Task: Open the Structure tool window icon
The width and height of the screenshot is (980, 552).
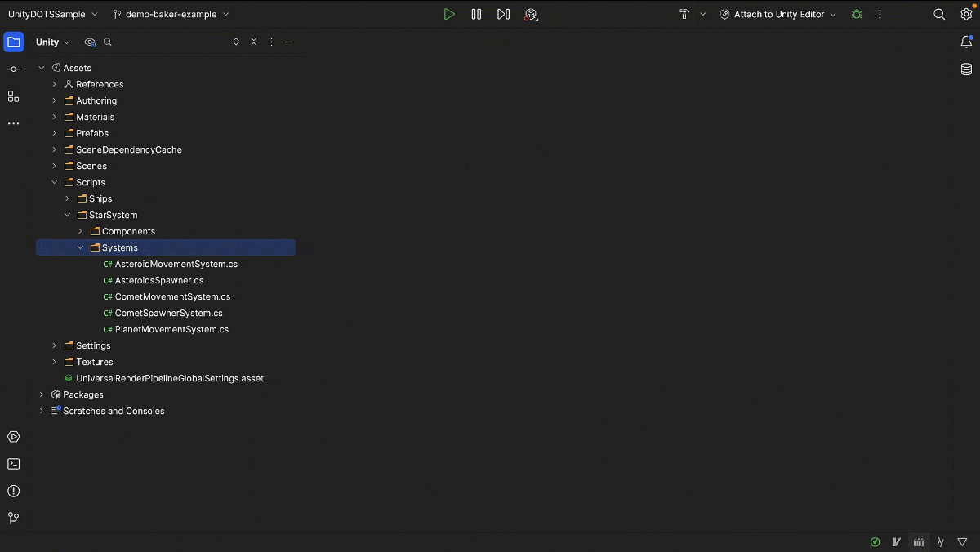Action: (x=13, y=96)
